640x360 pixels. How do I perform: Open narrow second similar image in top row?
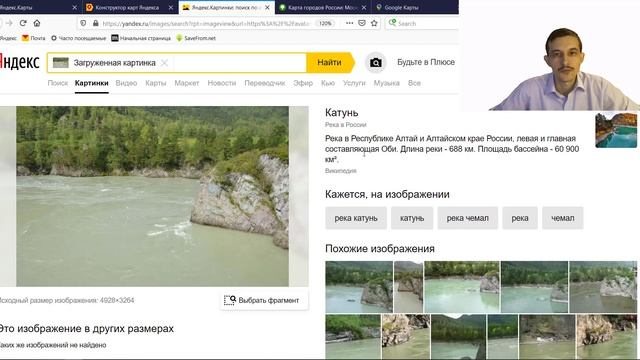click(408, 287)
